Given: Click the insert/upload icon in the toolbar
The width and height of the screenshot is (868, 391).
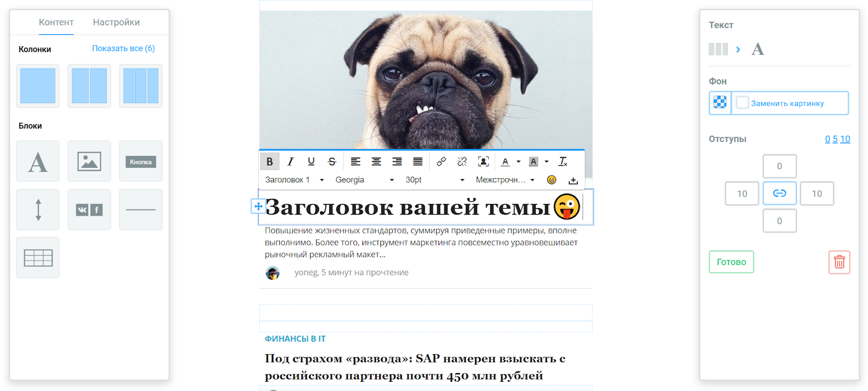Looking at the screenshot, I should click(x=573, y=180).
